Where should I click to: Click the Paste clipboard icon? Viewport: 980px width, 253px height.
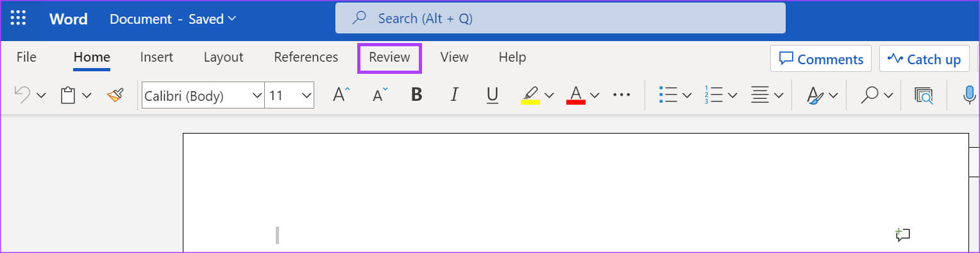pos(68,96)
